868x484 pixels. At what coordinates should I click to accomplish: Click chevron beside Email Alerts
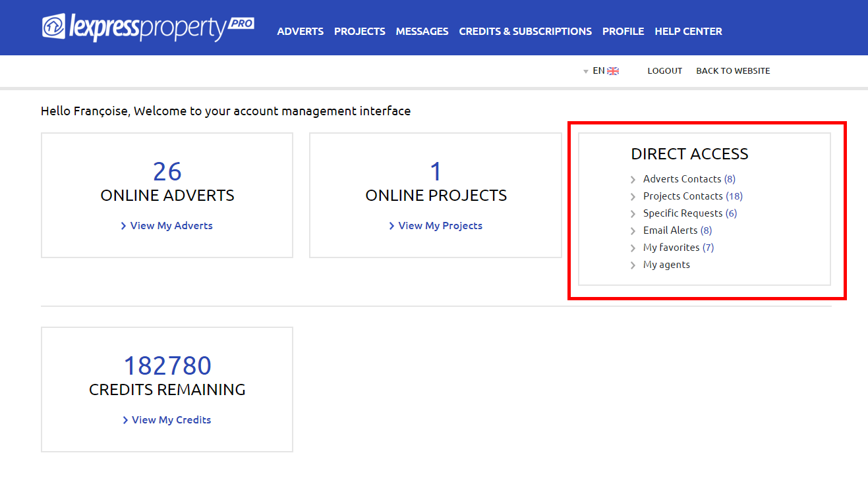[633, 231]
